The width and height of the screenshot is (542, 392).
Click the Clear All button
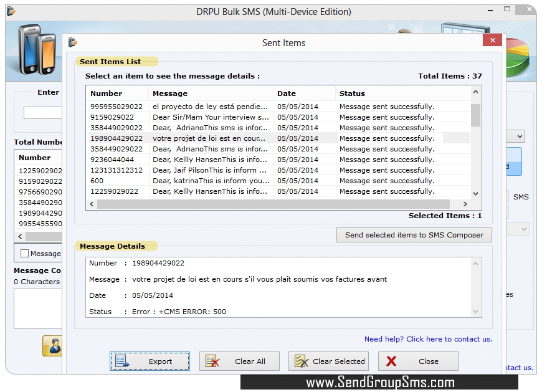point(239,361)
